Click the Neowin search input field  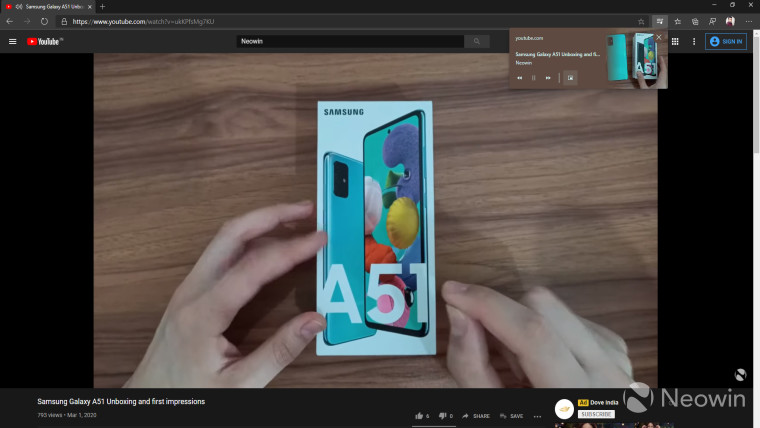(350, 41)
